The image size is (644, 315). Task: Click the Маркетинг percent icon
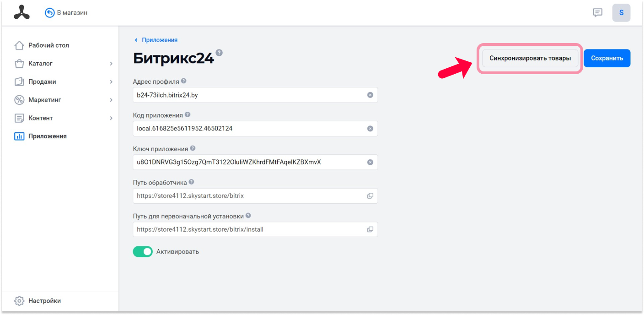tap(19, 100)
